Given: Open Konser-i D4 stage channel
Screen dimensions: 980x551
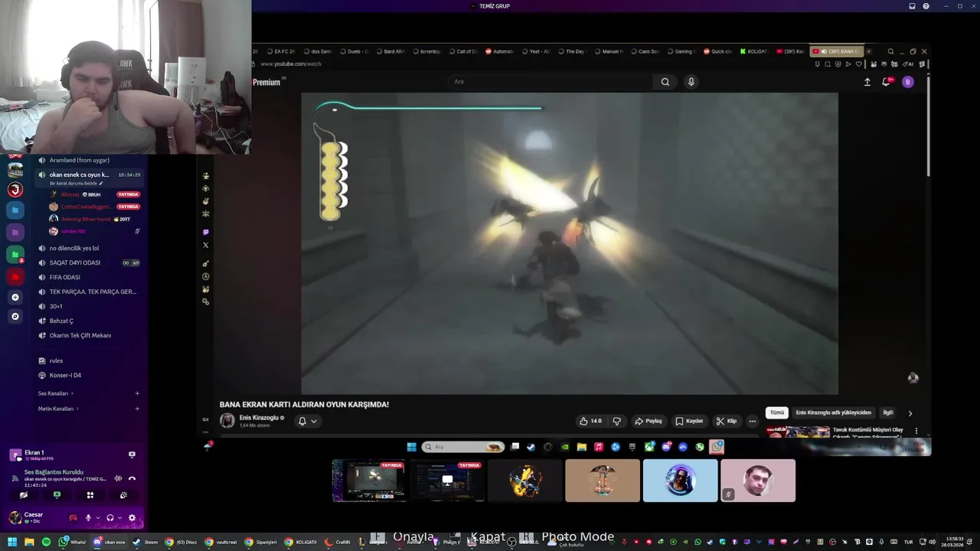Looking at the screenshot, I should [x=90, y=375].
